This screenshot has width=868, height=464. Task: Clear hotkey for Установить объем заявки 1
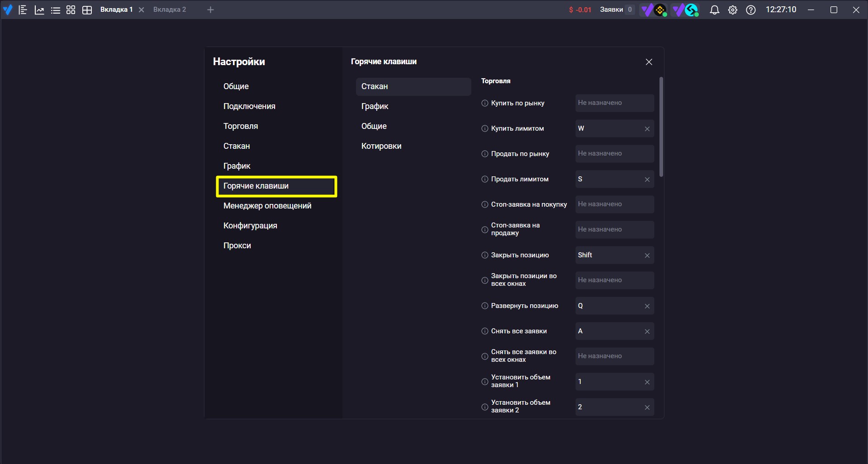647,382
